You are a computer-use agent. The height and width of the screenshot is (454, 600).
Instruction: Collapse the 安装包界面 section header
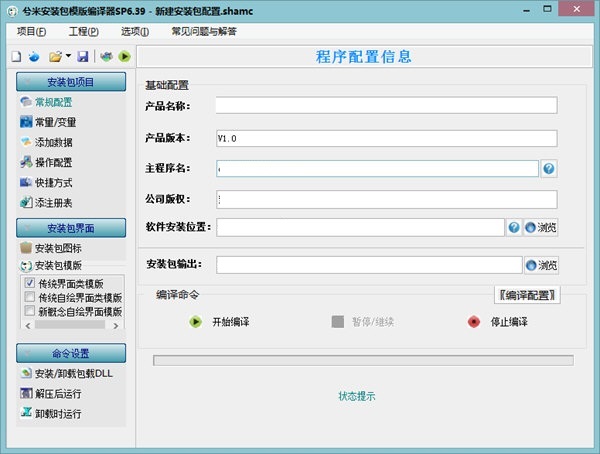(71, 228)
